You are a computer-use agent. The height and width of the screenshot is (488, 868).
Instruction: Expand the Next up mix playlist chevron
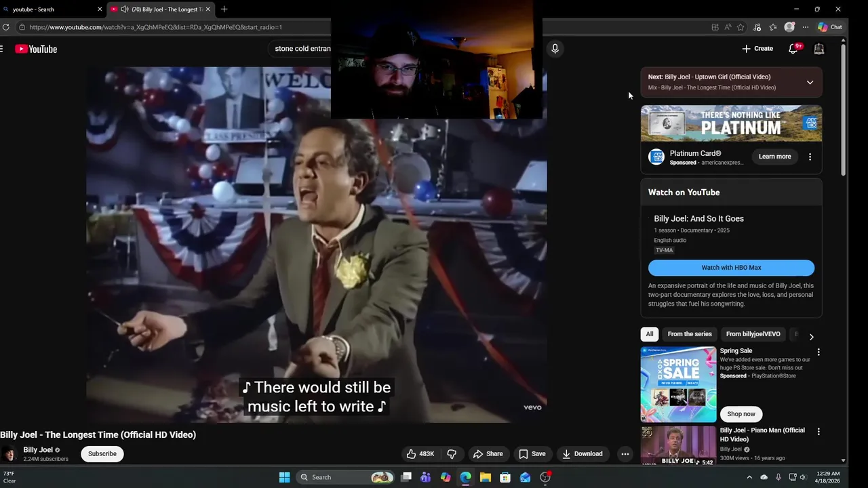[x=810, y=83]
